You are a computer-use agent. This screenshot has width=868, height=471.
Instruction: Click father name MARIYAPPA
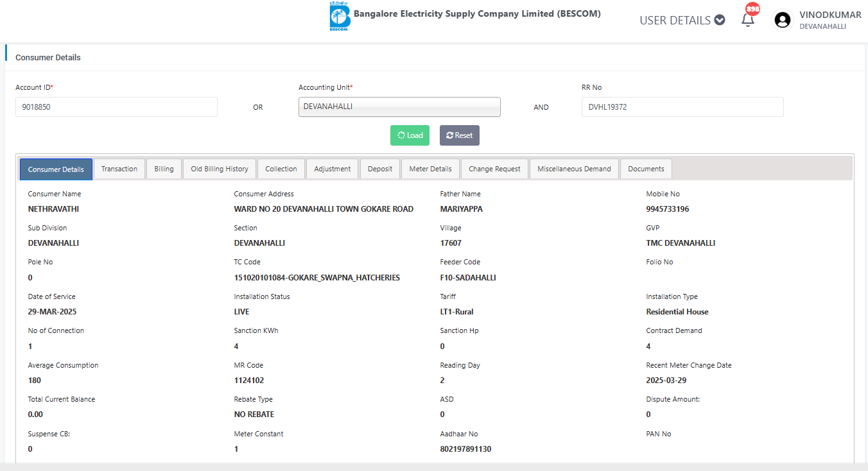(x=461, y=209)
